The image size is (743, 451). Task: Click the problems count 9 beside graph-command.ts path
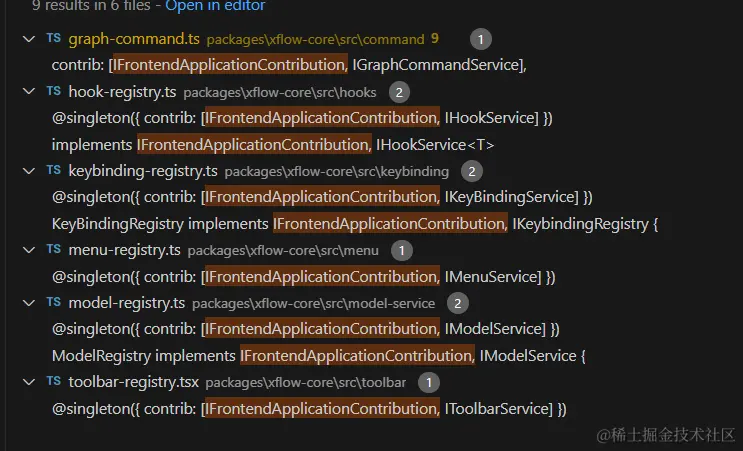coord(435,39)
